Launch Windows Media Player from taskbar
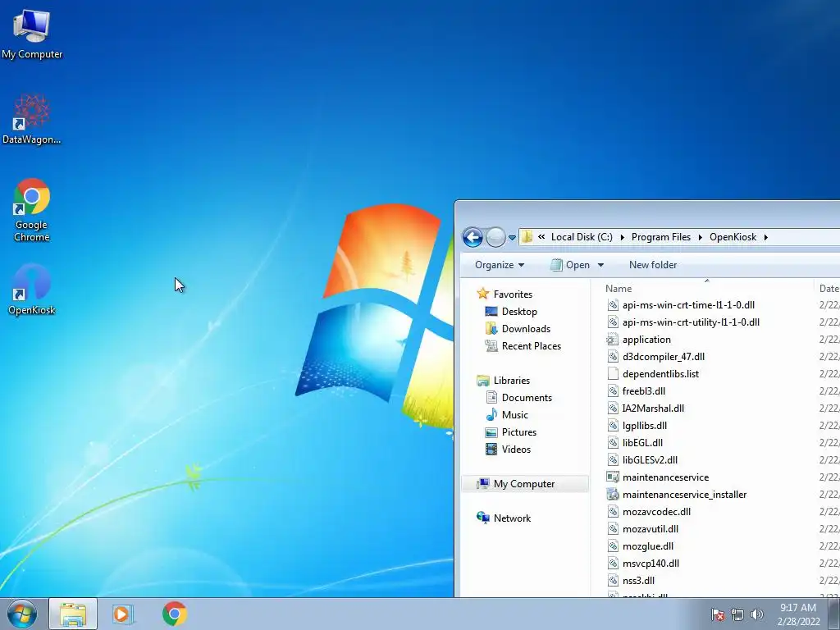 tap(123, 614)
